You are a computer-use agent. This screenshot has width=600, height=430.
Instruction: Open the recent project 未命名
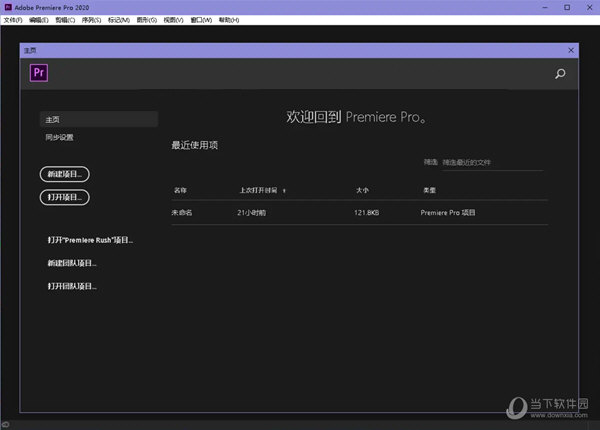[x=182, y=212]
